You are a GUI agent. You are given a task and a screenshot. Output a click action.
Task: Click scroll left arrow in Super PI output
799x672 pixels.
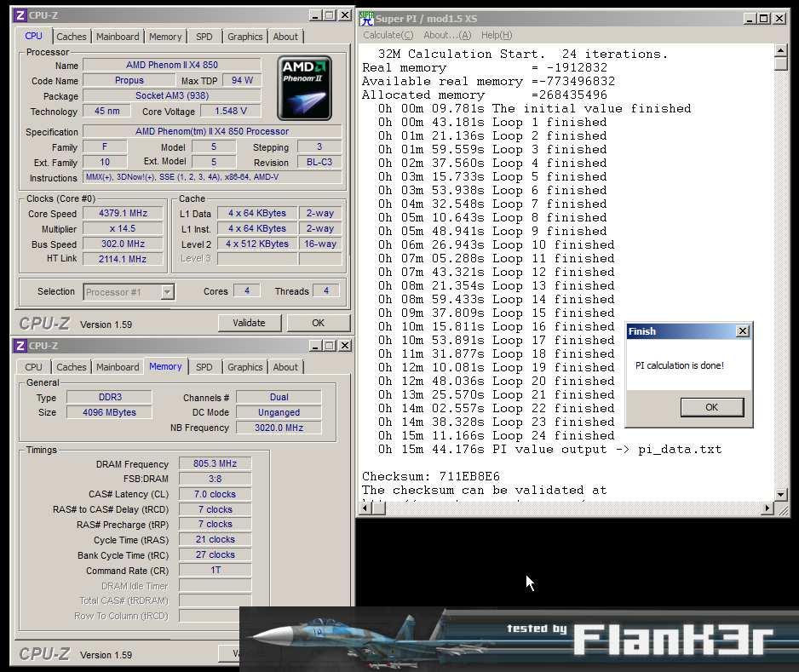click(x=366, y=508)
